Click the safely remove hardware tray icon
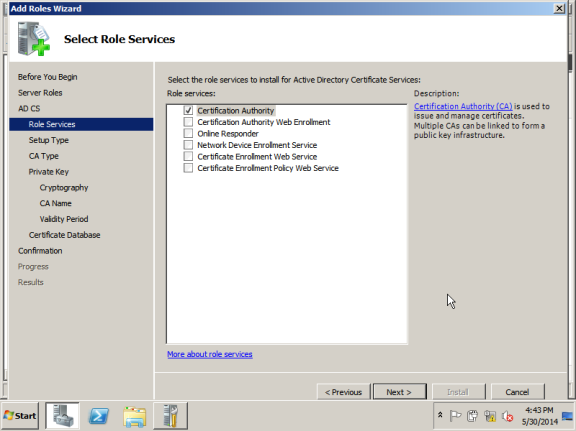 point(472,416)
